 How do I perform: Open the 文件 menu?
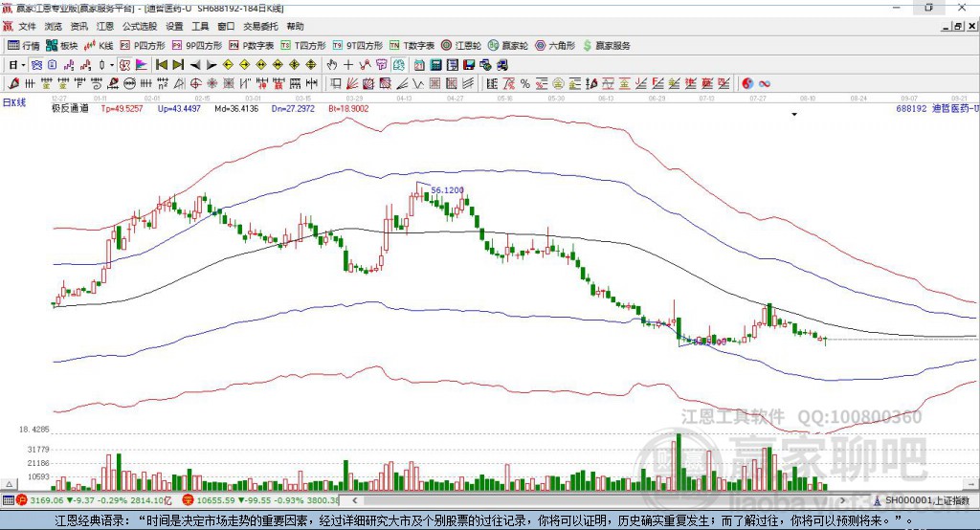(27, 26)
